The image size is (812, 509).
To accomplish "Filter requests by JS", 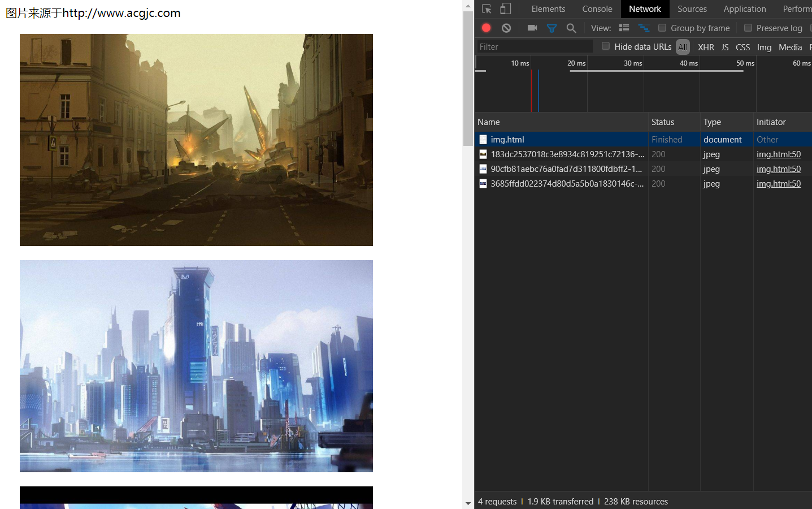I will tap(725, 47).
